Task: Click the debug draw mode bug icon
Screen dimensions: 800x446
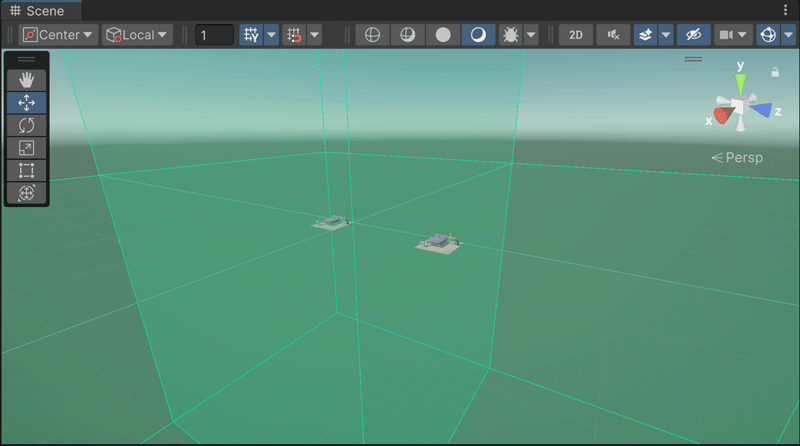Action: (510, 35)
